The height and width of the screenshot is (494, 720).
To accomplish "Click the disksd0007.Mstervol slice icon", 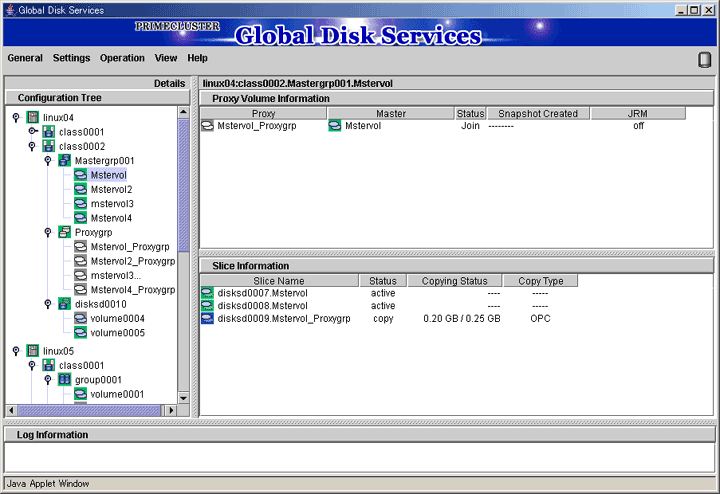I will [x=208, y=293].
